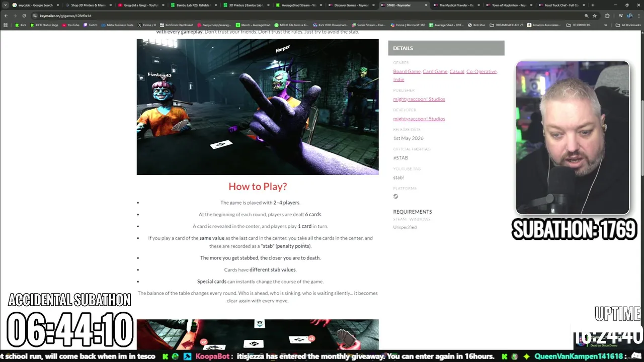Switch to the anycubic Google Search tab
This screenshot has width=644, height=362.
(35, 5)
